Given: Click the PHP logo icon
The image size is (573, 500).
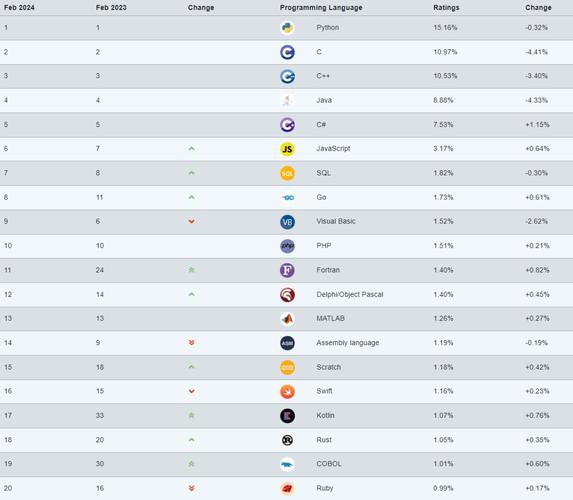Looking at the screenshot, I should point(287,246).
